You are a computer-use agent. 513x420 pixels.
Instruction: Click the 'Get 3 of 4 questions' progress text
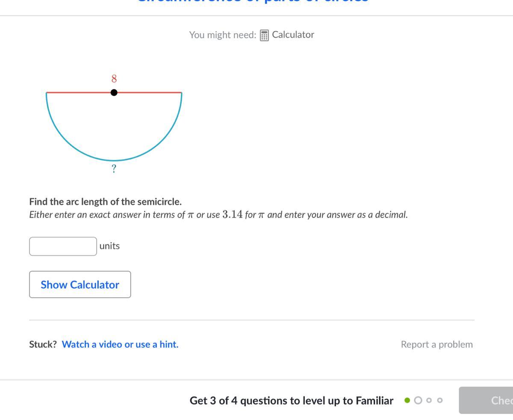(x=291, y=401)
